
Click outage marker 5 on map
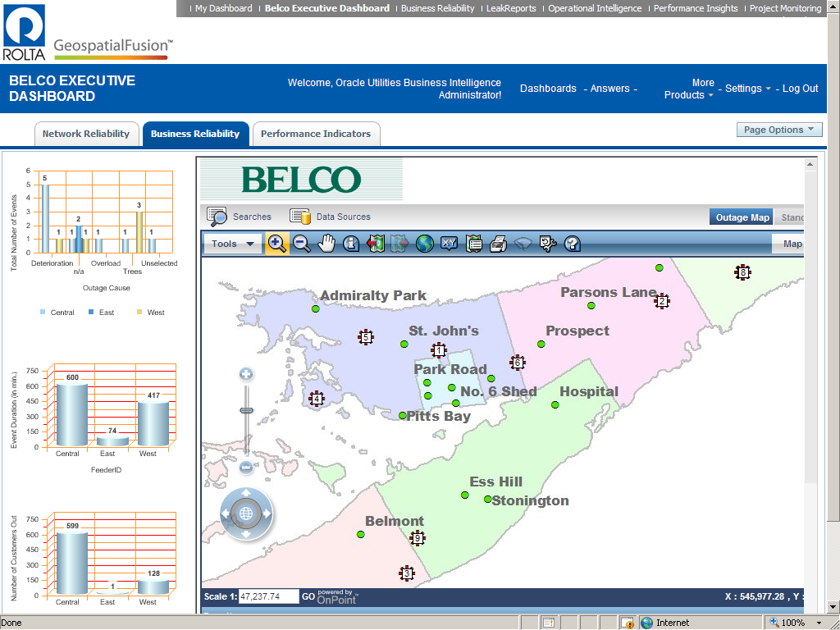pyautogui.click(x=366, y=337)
